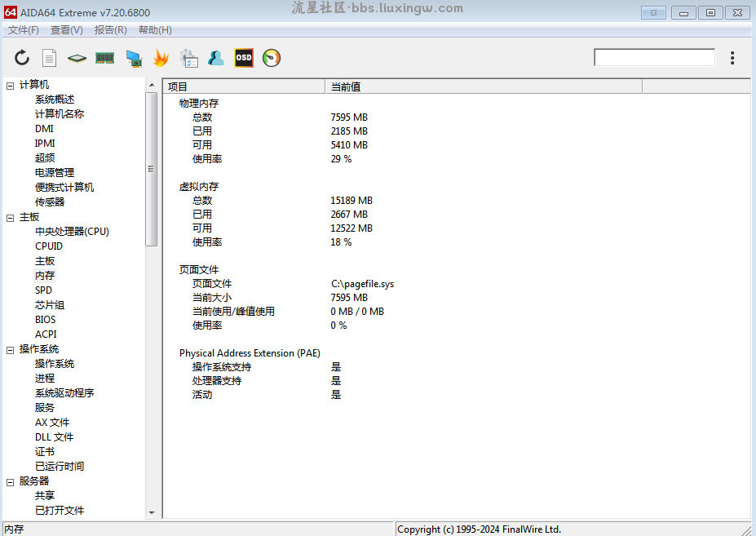756x536 pixels.
Task: Select 中央处理器(CPU) in the tree
Action: 72,232
